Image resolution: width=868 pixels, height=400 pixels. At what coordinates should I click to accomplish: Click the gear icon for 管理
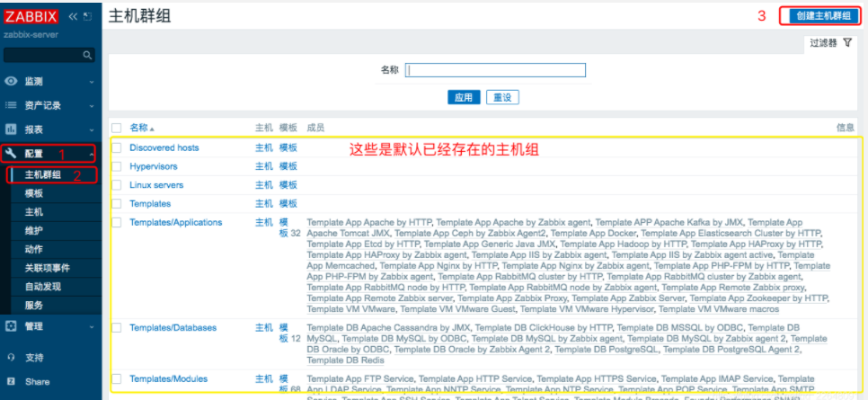tap(11, 326)
